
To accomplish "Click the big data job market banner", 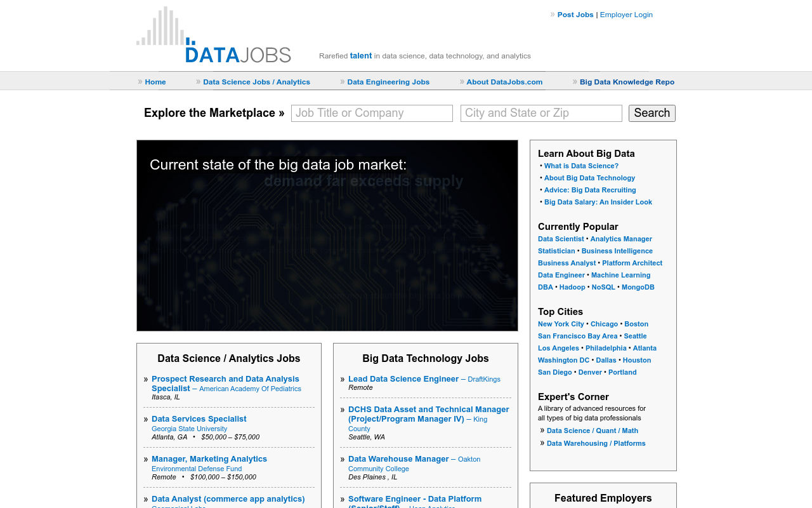I will pos(327,236).
